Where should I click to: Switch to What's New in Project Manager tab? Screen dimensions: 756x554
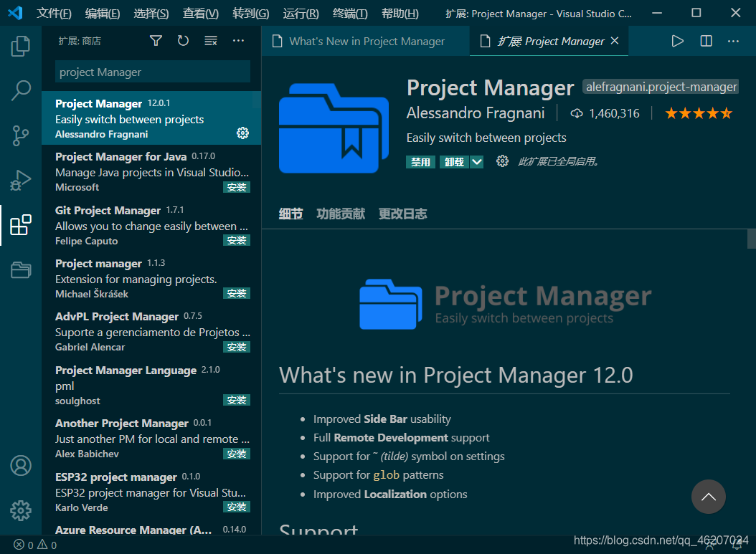coord(366,41)
